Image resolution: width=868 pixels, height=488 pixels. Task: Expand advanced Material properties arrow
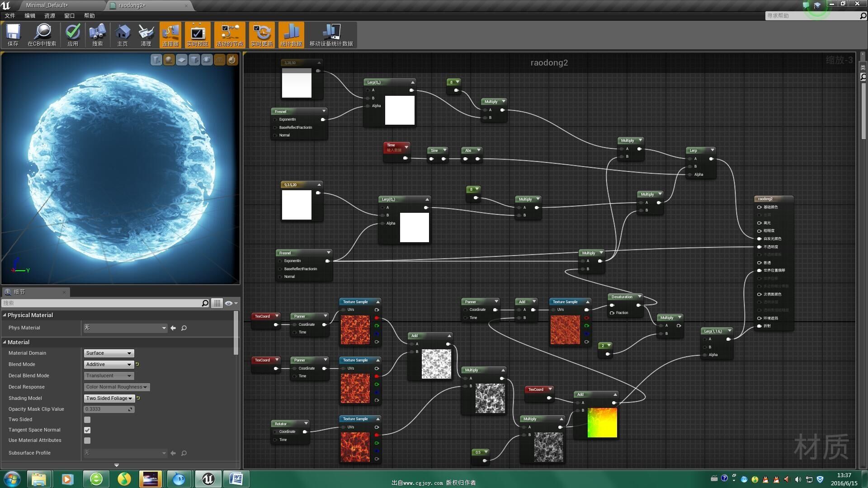point(117,465)
